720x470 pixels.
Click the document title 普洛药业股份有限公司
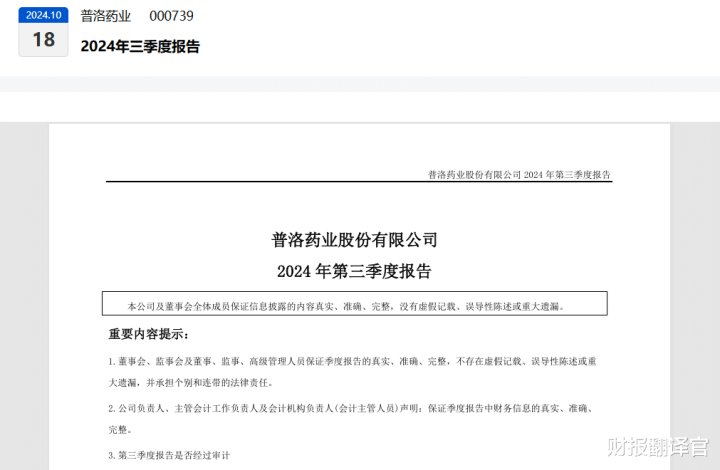point(354,240)
